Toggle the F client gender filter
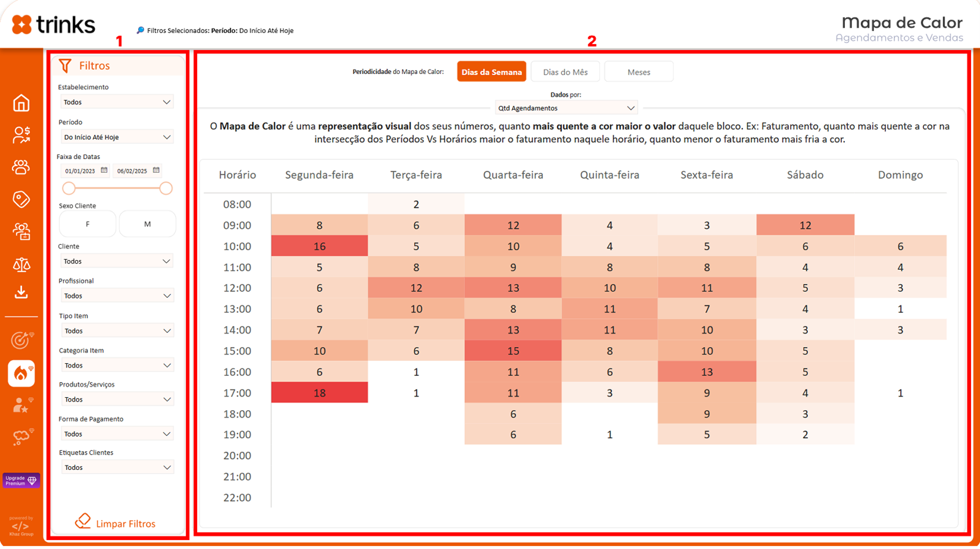 (88, 224)
